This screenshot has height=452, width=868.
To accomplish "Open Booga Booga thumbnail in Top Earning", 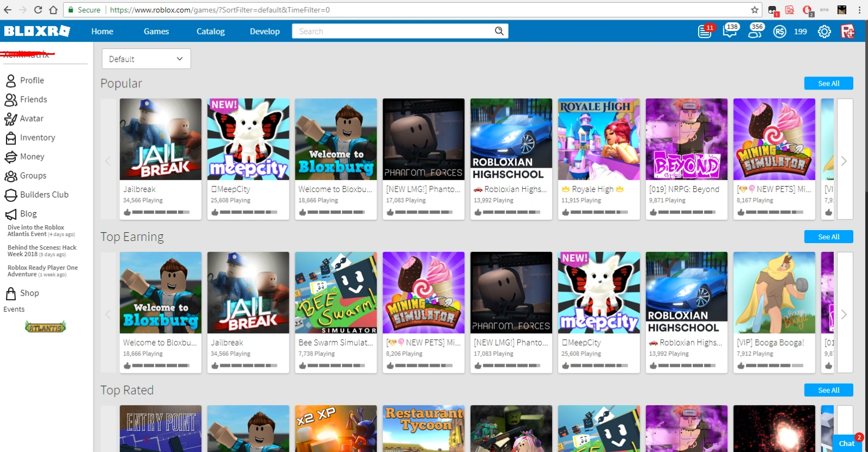I will (774, 292).
